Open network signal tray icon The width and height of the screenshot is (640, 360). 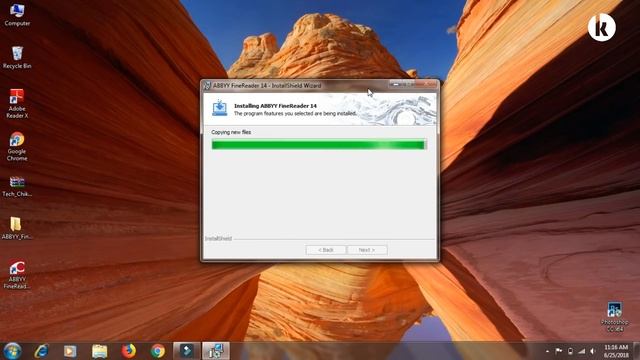pyautogui.click(x=582, y=351)
